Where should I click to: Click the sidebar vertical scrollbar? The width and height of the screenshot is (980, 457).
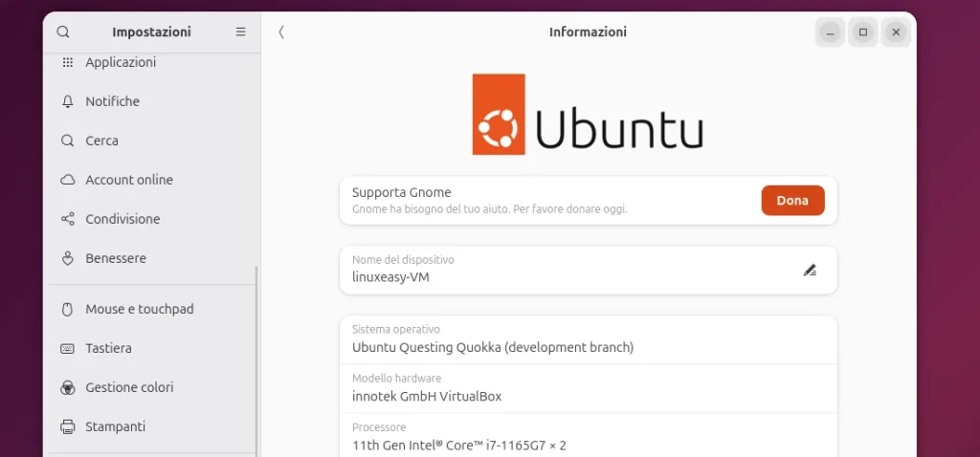point(256,363)
